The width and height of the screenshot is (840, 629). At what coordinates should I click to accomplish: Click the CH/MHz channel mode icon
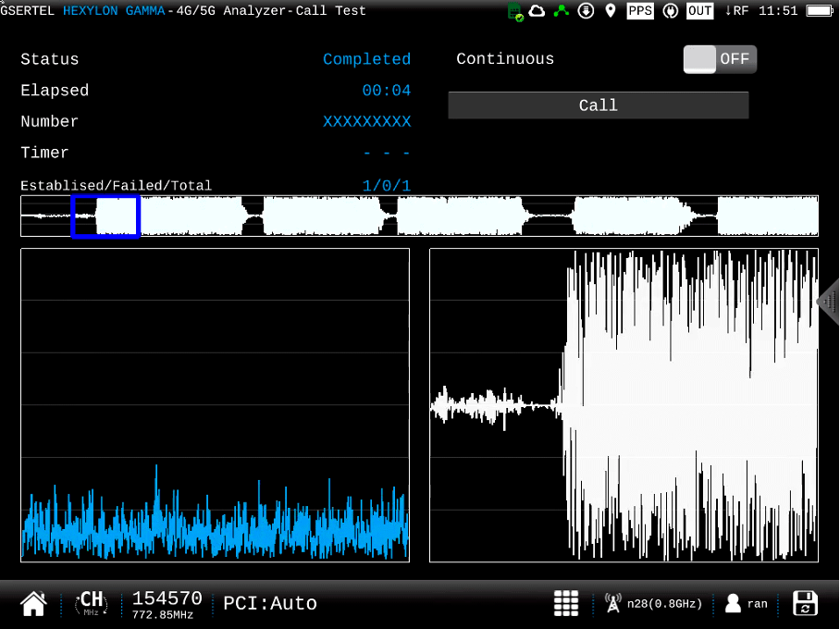click(x=92, y=604)
